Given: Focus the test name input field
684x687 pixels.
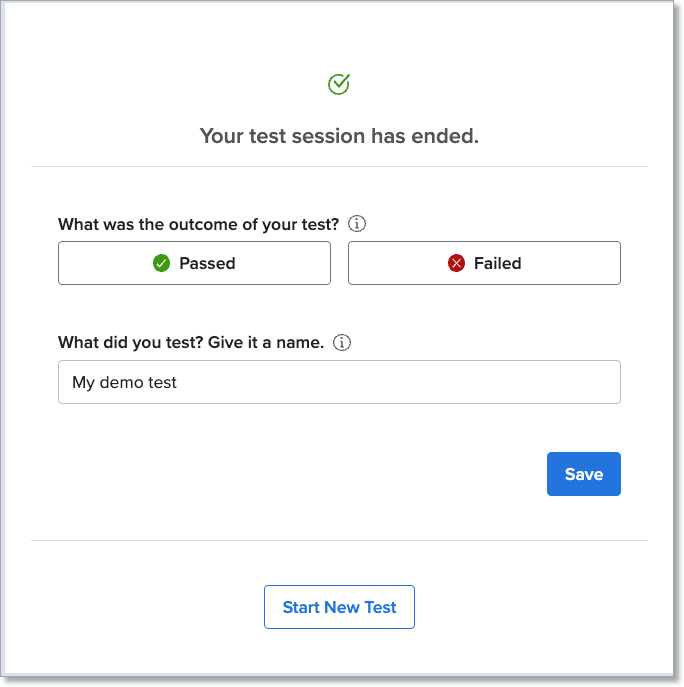Looking at the screenshot, I should (x=339, y=382).
